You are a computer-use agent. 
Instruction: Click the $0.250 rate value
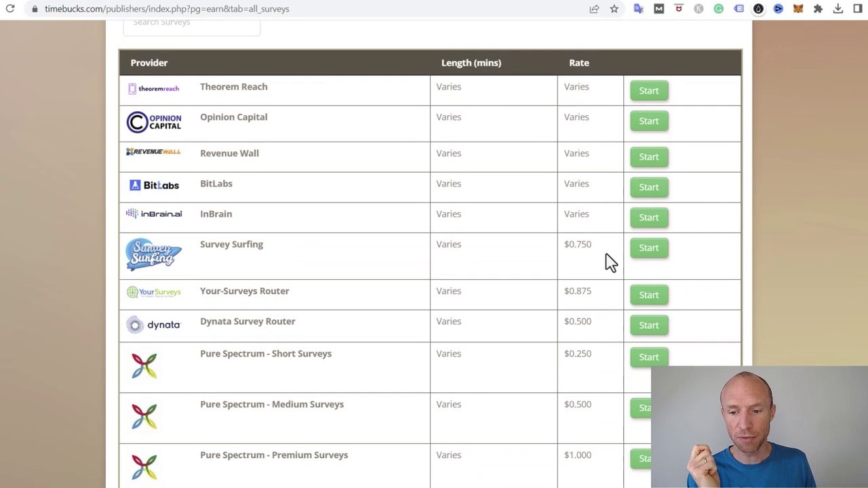[578, 354]
